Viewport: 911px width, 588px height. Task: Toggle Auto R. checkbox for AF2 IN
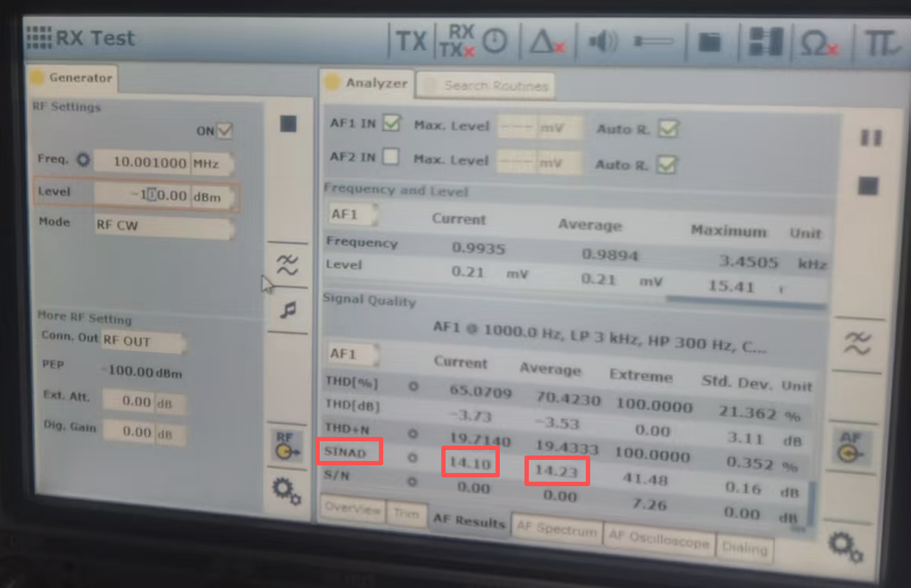666,164
